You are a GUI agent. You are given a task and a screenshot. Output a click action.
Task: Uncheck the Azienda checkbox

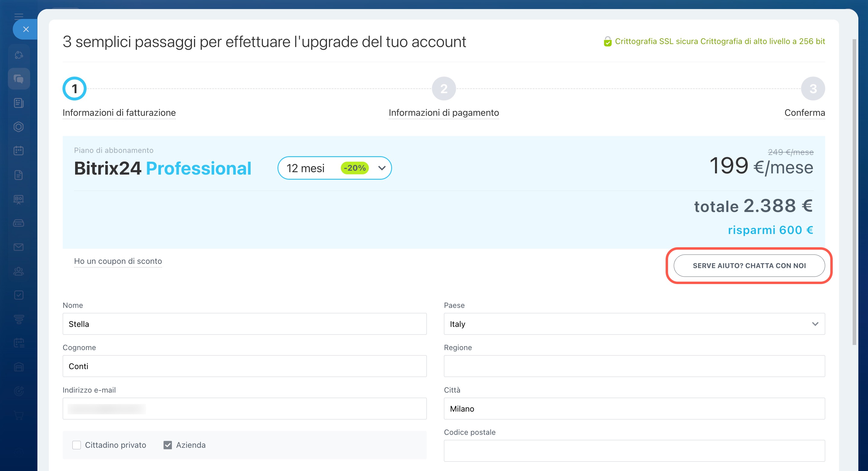[x=167, y=445]
